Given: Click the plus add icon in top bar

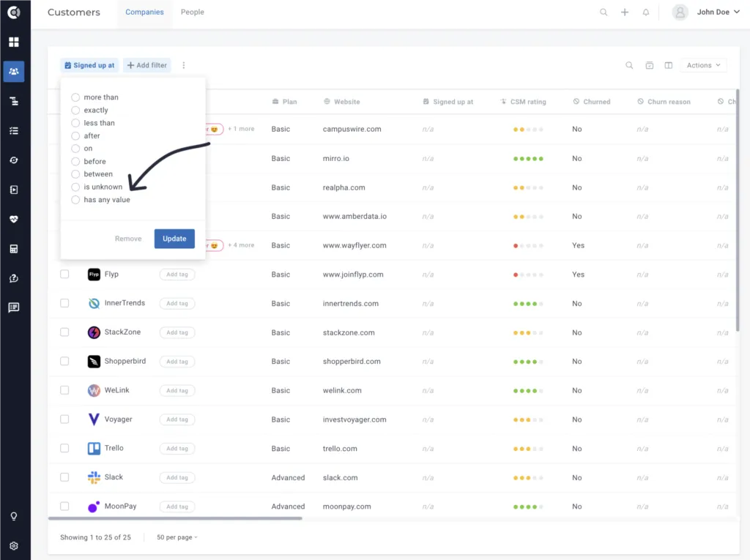Looking at the screenshot, I should [x=625, y=12].
